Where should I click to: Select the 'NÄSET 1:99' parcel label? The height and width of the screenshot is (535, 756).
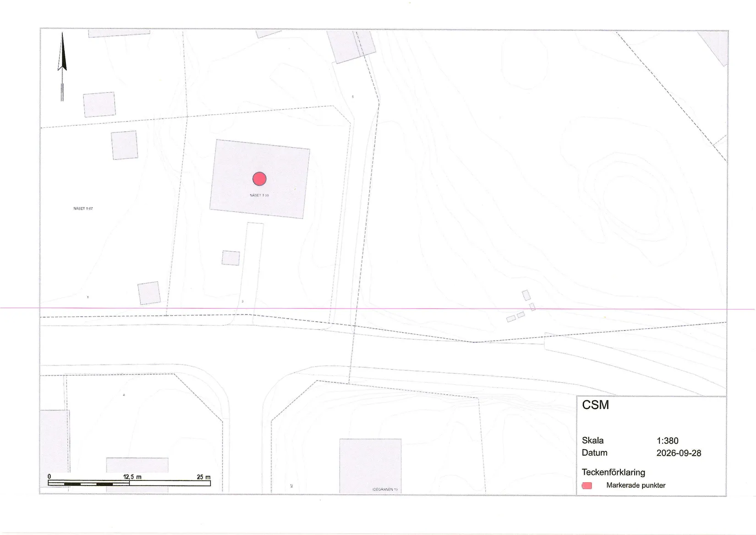259,195
